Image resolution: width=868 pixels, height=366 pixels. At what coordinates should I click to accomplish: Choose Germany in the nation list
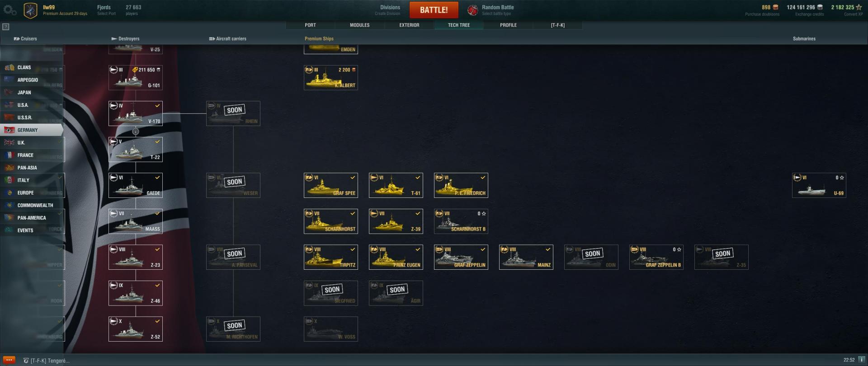click(x=32, y=130)
